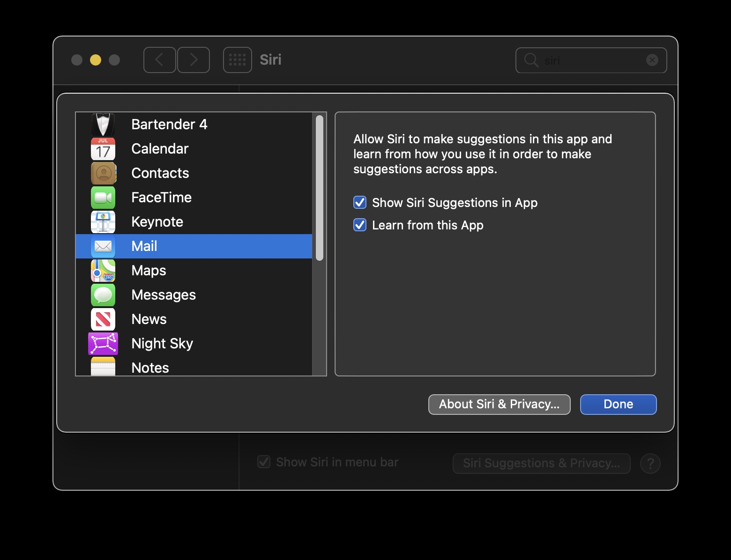Open About Siri & Privacy
Image resolution: width=731 pixels, height=560 pixels.
(x=500, y=405)
